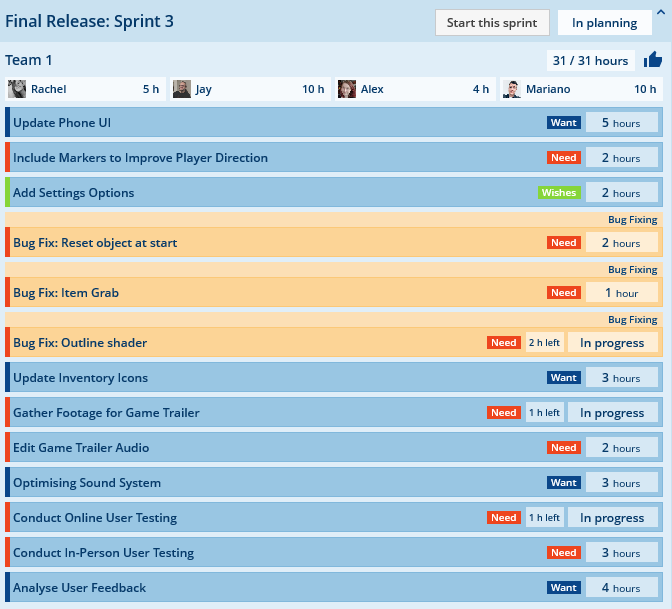Open Gather Footage for Game Trailer task

pos(334,413)
